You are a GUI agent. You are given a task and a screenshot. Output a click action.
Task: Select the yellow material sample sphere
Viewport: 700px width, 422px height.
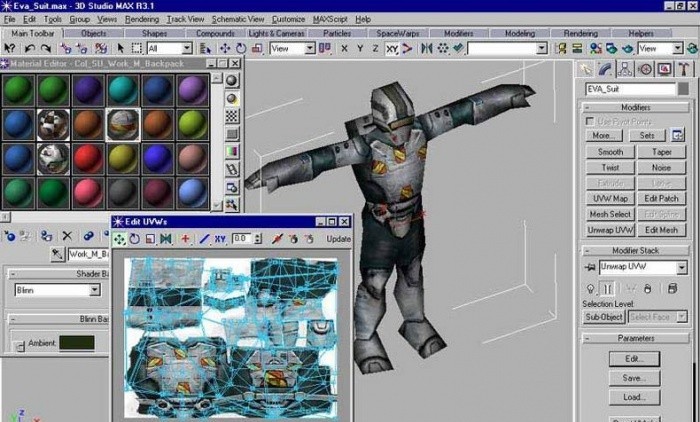coord(124,158)
